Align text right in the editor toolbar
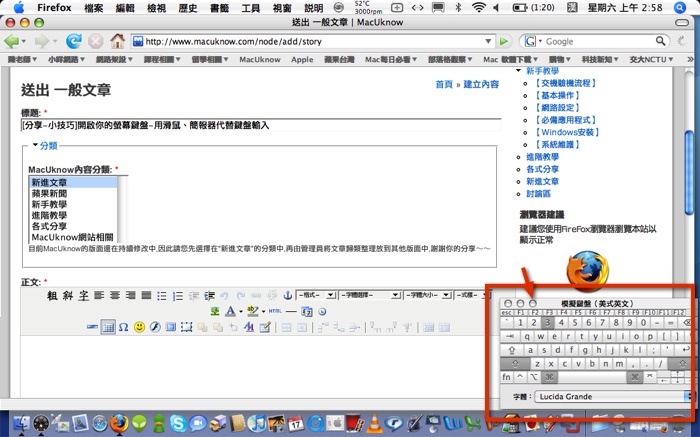 (x=130, y=295)
